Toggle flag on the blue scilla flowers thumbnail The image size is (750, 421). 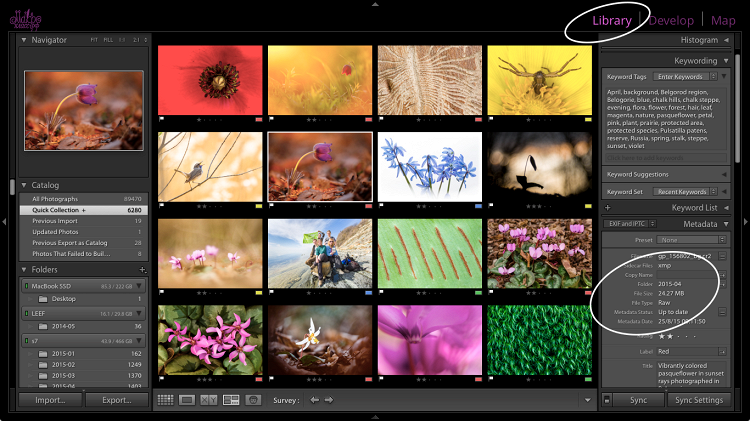click(382, 206)
